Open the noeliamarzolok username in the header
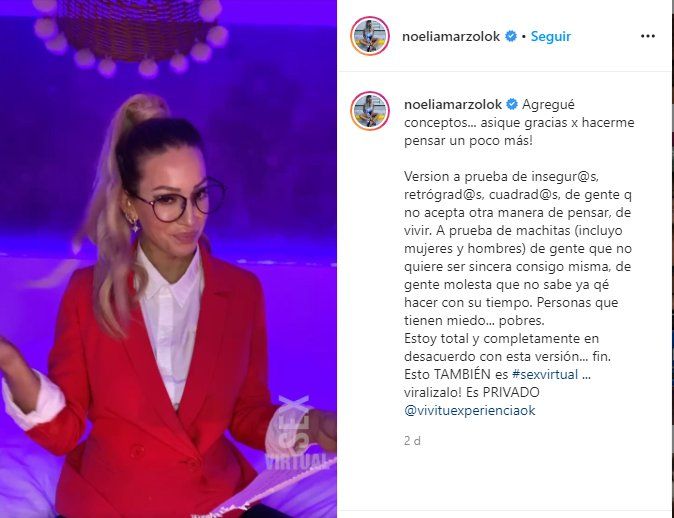674x518 pixels. (x=451, y=37)
